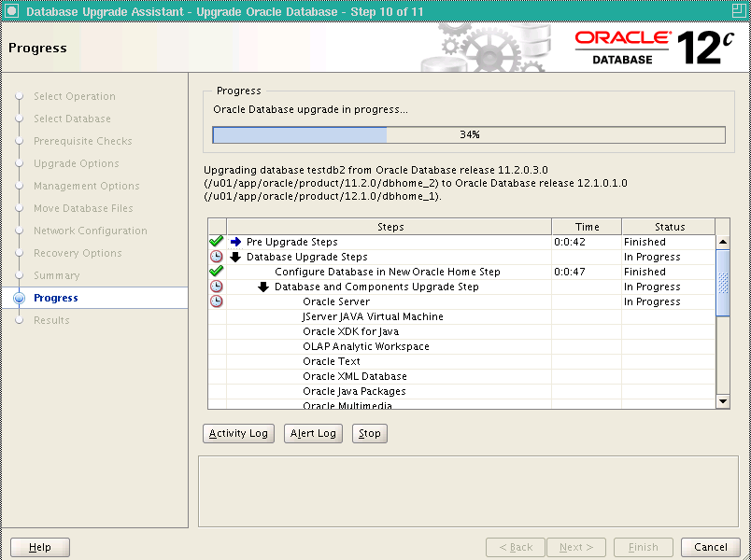Select the Recovery Options wizard step
Image resolution: width=751 pixels, height=560 pixels.
[78, 253]
